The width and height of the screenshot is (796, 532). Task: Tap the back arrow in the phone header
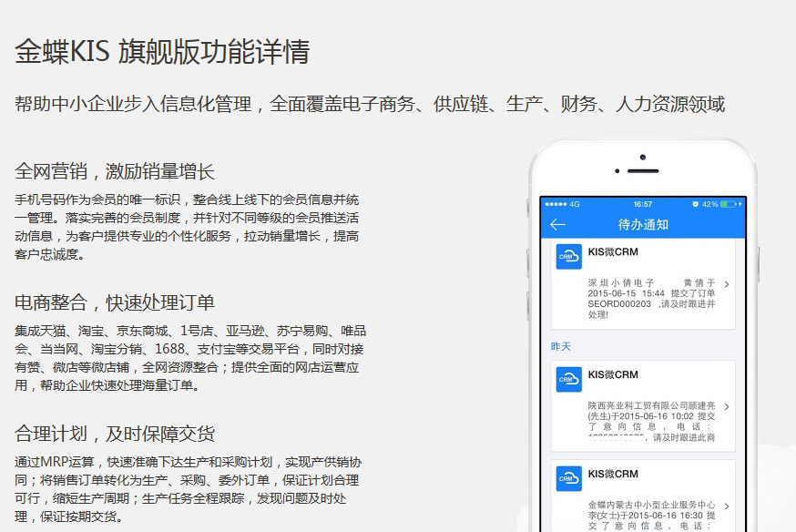(x=557, y=224)
